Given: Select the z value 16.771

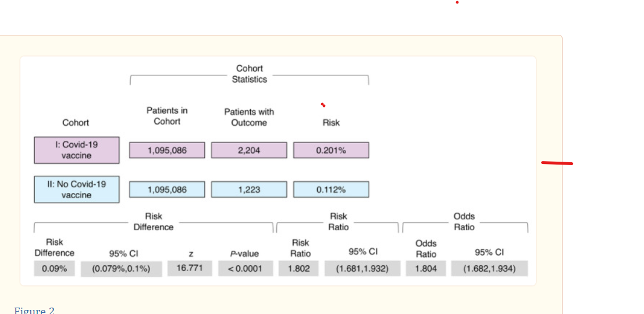Looking at the screenshot, I should (190, 268).
